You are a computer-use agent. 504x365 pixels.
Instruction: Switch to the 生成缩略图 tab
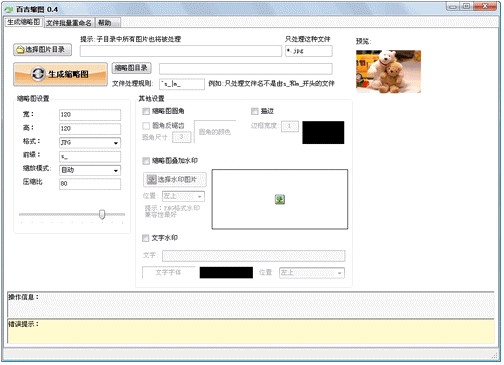(24, 22)
